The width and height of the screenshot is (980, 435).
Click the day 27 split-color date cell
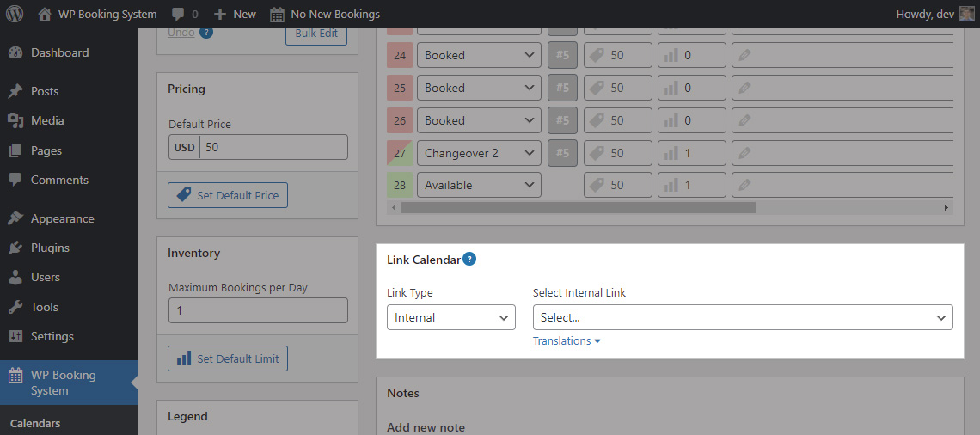(x=400, y=152)
